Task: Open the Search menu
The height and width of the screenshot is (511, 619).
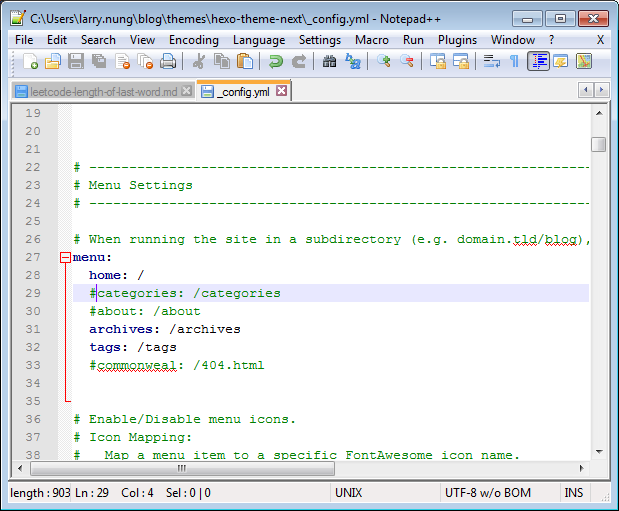Action: [x=98, y=40]
